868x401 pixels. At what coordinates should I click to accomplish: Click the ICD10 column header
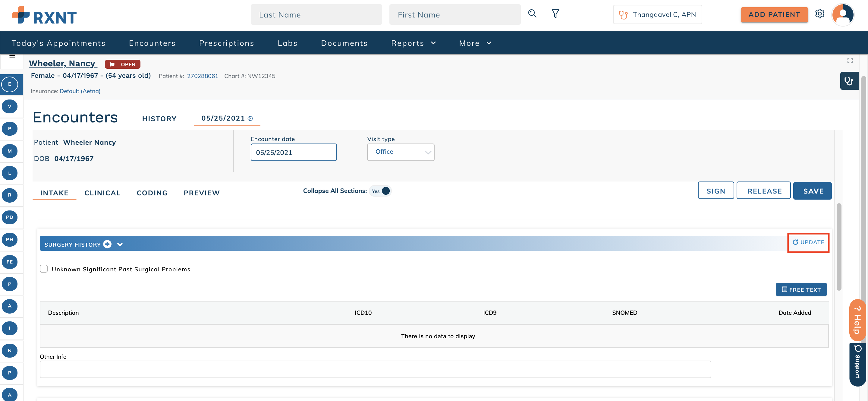click(x=363, y=312)
